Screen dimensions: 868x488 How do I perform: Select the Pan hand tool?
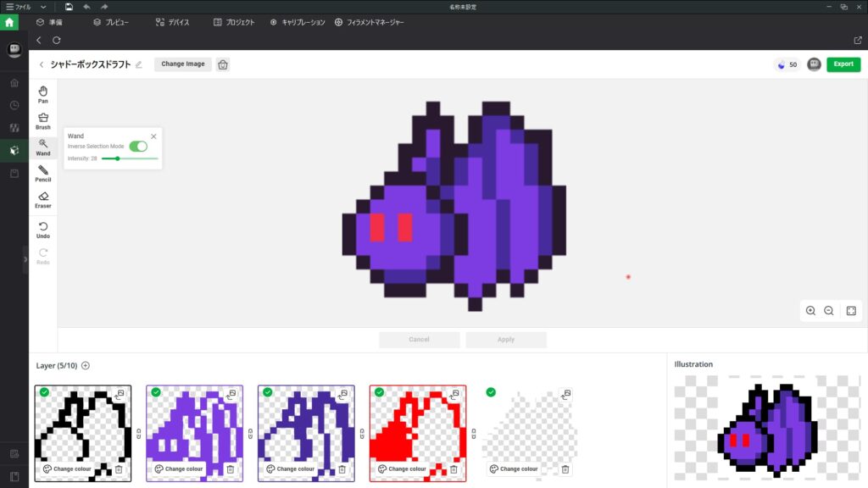[x=42, y=94]
